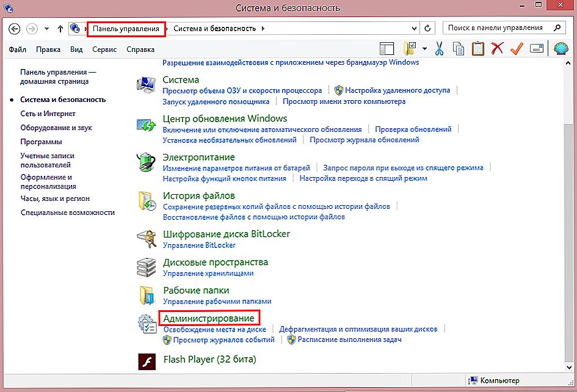Click the Cut scissors toolbar icon

(x=440, y=49)
